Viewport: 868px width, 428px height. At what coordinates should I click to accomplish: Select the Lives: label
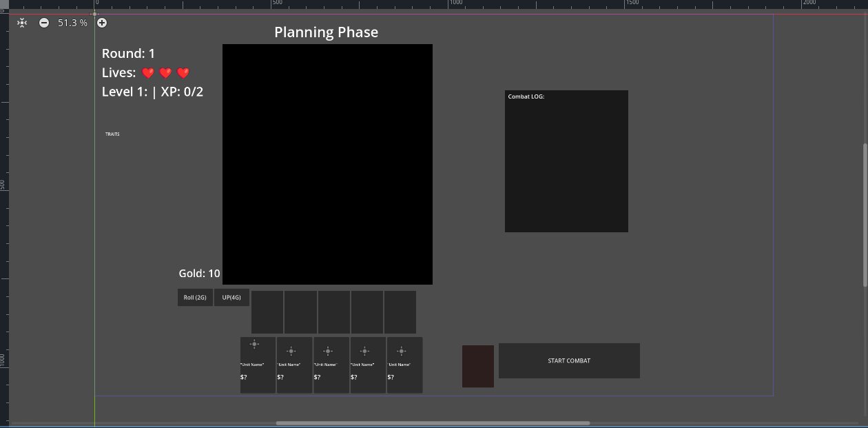tap(118, 73)
